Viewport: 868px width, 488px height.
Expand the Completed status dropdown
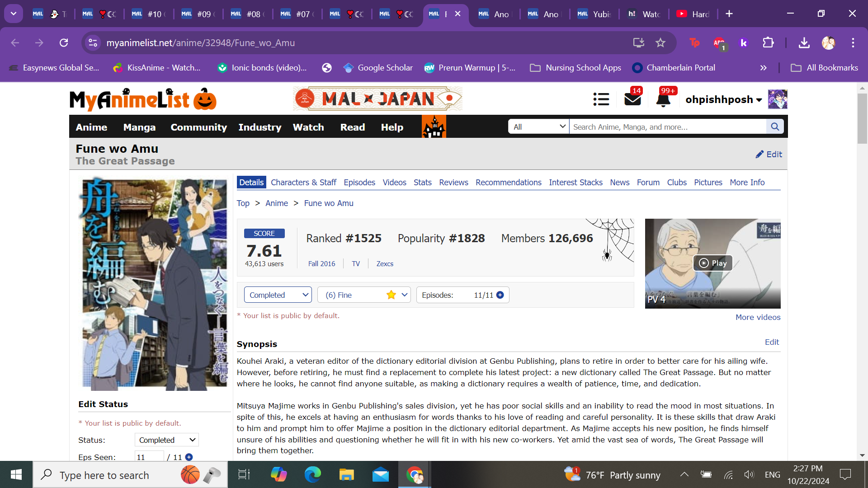pos(278,295)
